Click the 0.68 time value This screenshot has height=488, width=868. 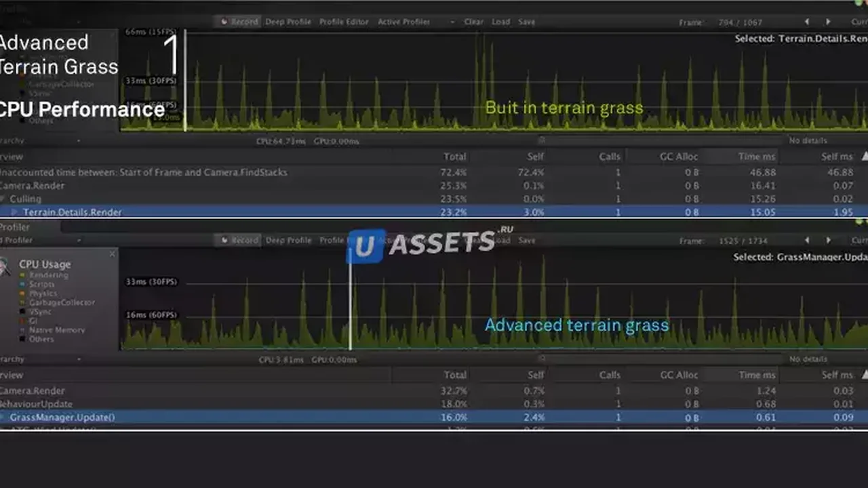point(766,405)
